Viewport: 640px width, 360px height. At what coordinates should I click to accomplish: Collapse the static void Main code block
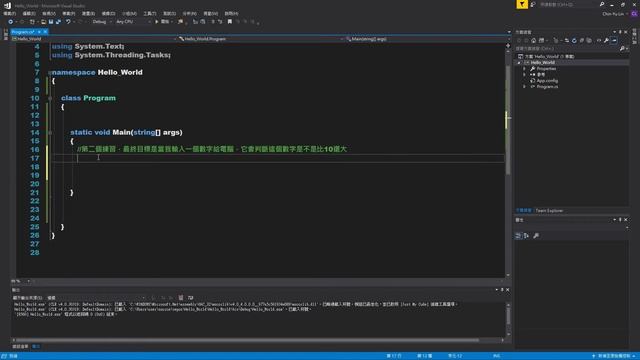pyautogui.click(x=50, y=133)
